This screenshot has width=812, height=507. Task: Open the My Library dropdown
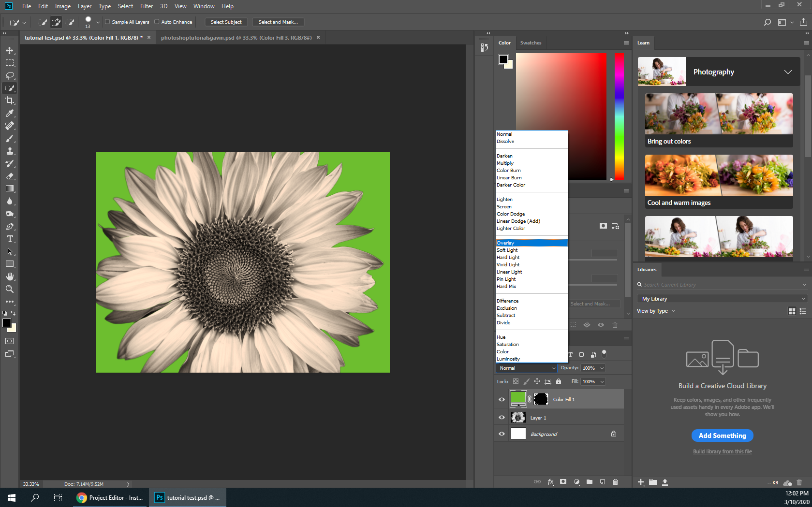tap(723, 299)
